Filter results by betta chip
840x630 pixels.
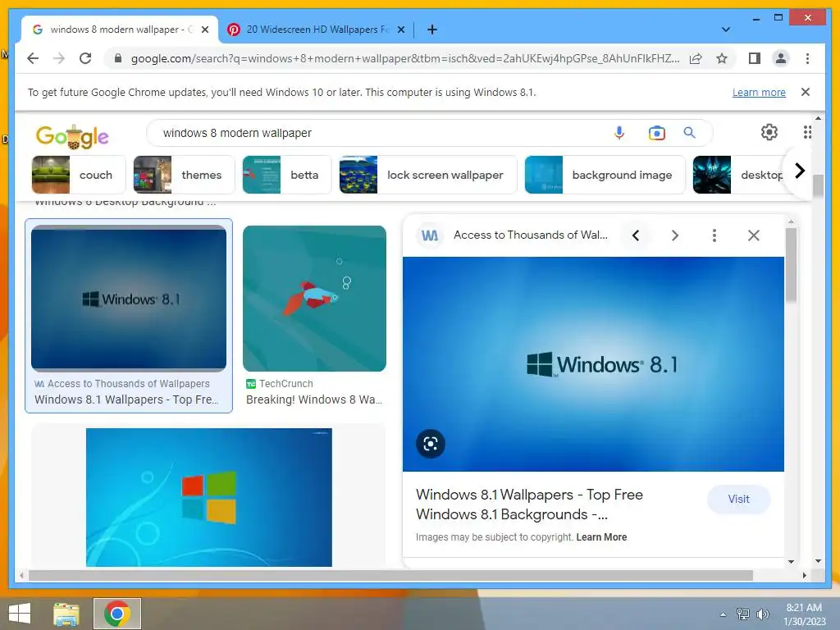pyautogui.click(x=286, y=175)
